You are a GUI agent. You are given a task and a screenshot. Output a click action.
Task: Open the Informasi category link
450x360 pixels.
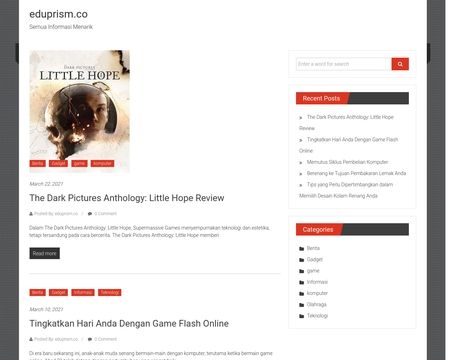click(317, 282)
